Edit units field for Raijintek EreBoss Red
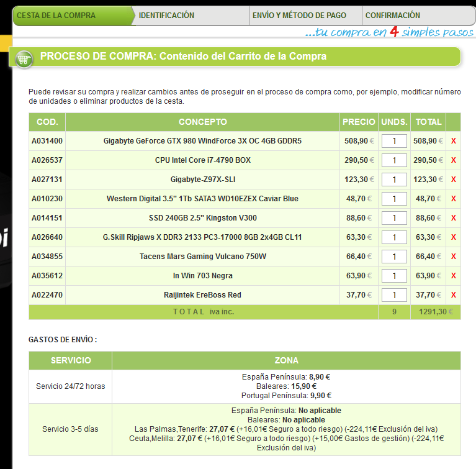 (x=394, y=295)
